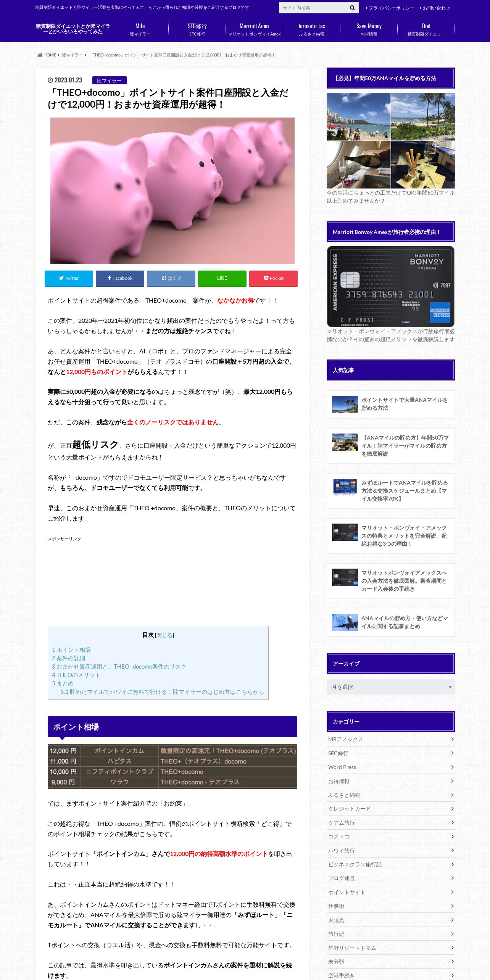The image size is (490, 980).
Task: Expand the MBアメックス category chevron
Action: 452,739
